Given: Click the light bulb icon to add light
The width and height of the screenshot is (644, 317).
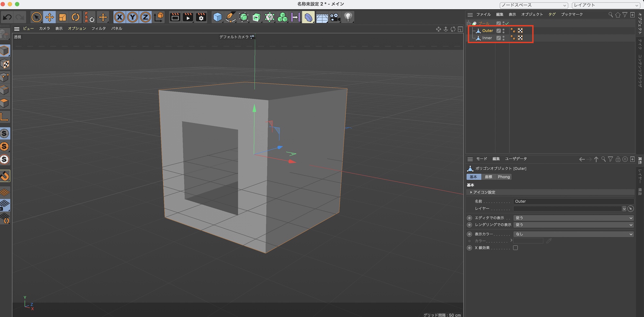Looking at the screenshot, I should click(x=348, y=17).
